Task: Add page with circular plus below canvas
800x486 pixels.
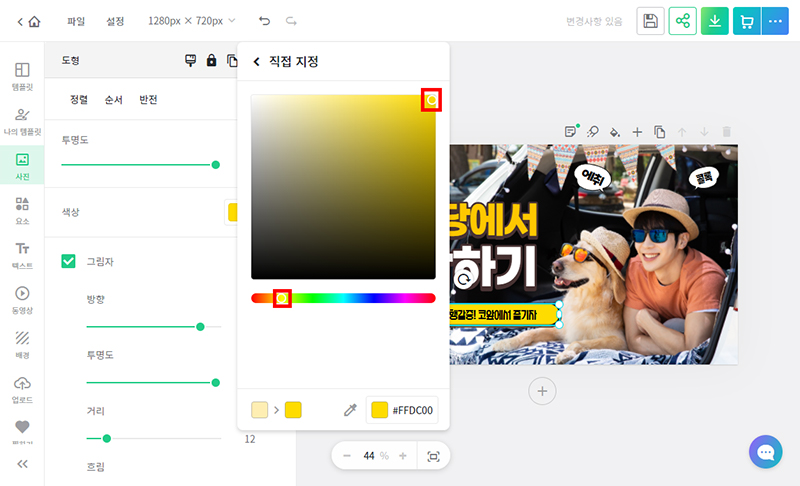Action: click(x=542, y=391)
